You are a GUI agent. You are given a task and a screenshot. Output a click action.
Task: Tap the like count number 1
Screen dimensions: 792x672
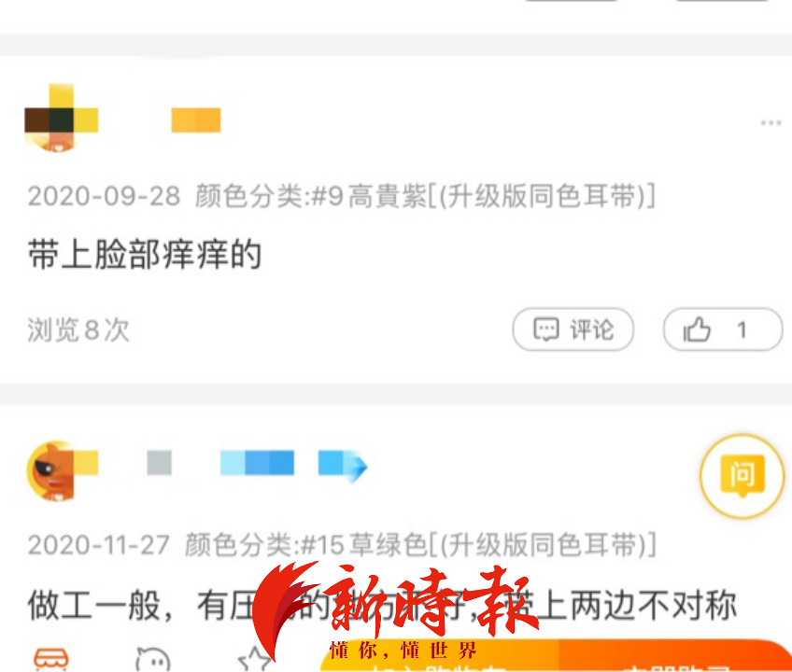coord(742,330)
